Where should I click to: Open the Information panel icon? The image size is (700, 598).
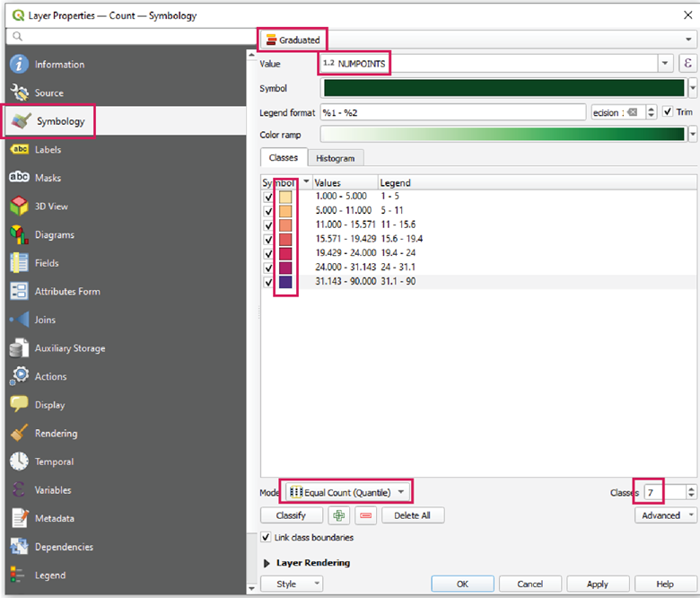(x=20, y=65)
